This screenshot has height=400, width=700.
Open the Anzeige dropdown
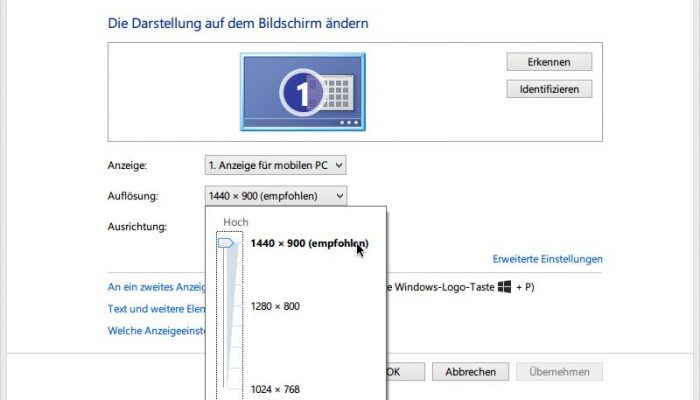(x=275, y=165)
